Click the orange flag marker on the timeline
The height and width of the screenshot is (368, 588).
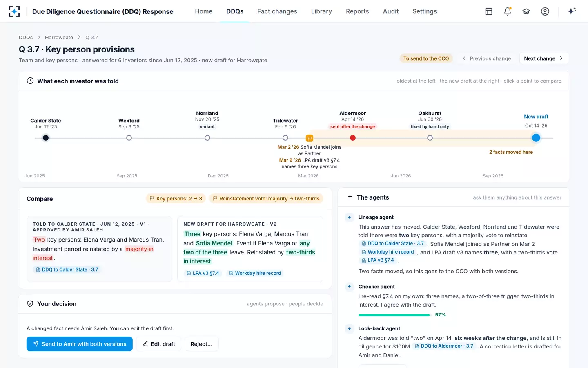(310, 138)
